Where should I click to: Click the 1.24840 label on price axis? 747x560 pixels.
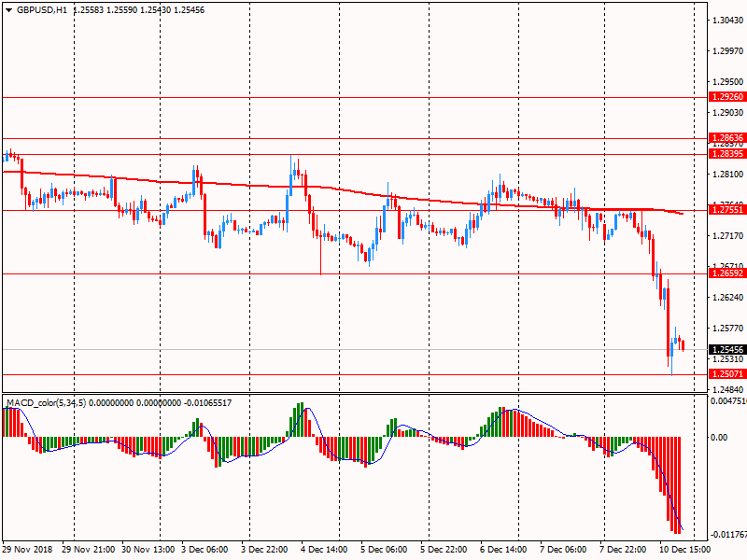(x=727, y=389)
